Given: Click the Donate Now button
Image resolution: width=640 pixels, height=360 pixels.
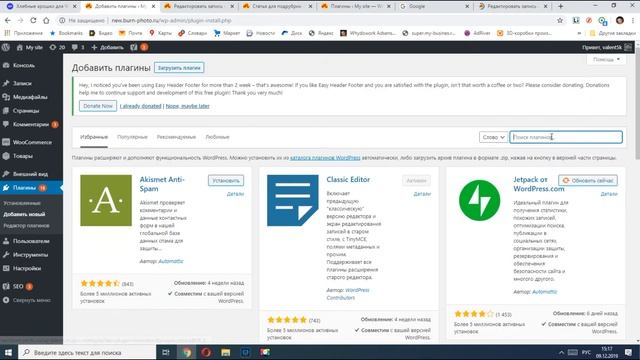Looking at the screenshot, I should (x=98, y=106).
